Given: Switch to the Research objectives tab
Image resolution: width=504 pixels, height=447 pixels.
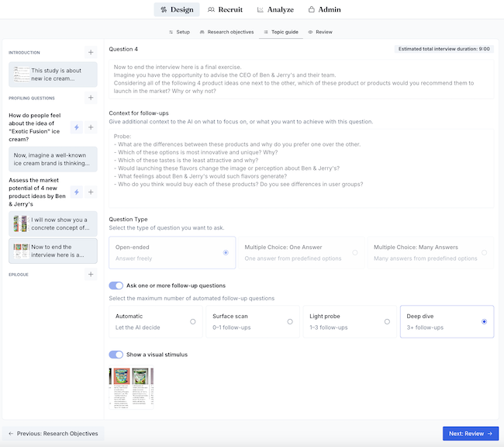Looking at the screenshot, I should click(226, 33).
